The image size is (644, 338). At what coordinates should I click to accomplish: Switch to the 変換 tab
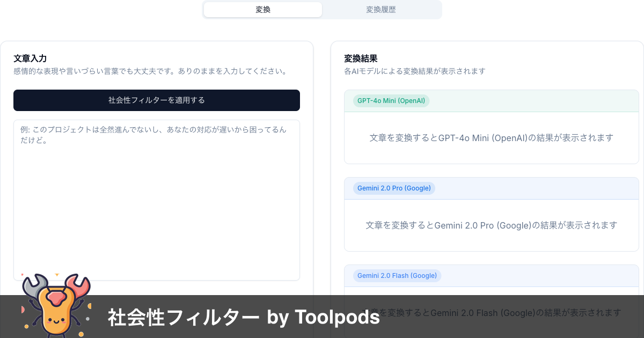262,9
